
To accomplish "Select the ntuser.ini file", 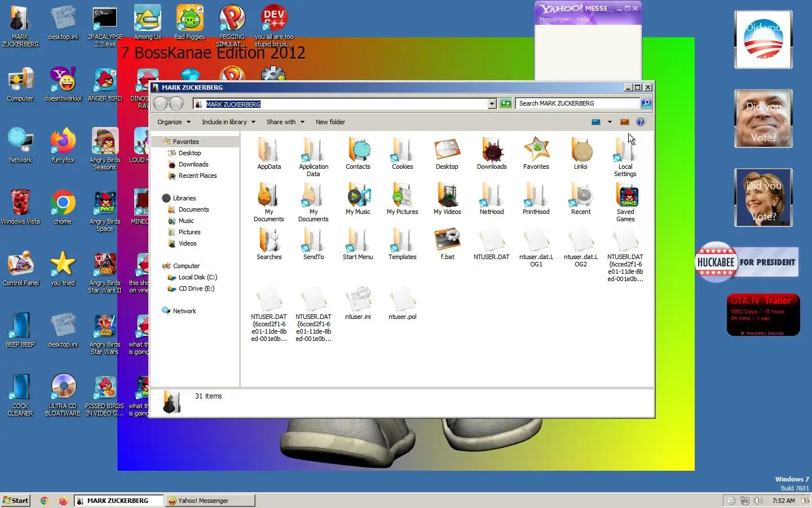I will click(358, 304).
